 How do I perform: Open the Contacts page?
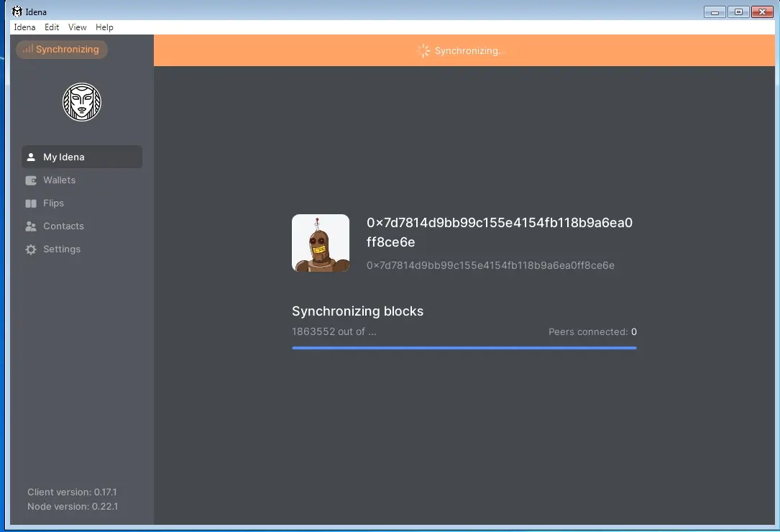coord(81,226)
